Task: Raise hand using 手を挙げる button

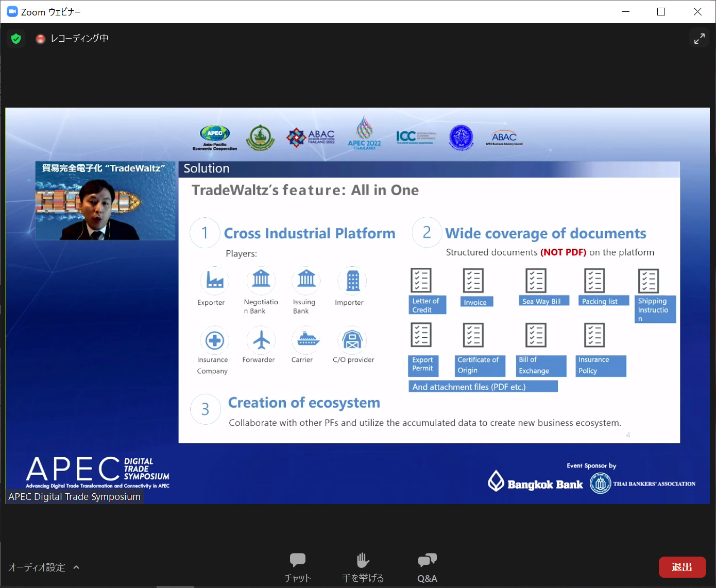Action: point(363,567)
